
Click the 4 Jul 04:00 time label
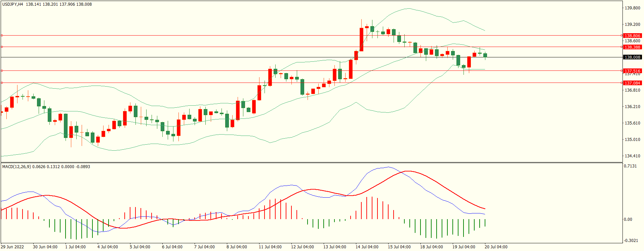[108, 247]
